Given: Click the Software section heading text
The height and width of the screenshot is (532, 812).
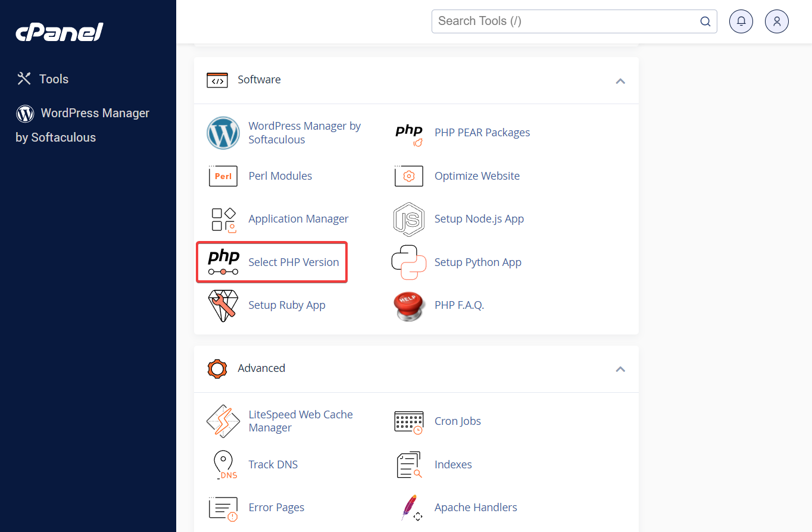Looking at the screenshot, I should (259, 80).
